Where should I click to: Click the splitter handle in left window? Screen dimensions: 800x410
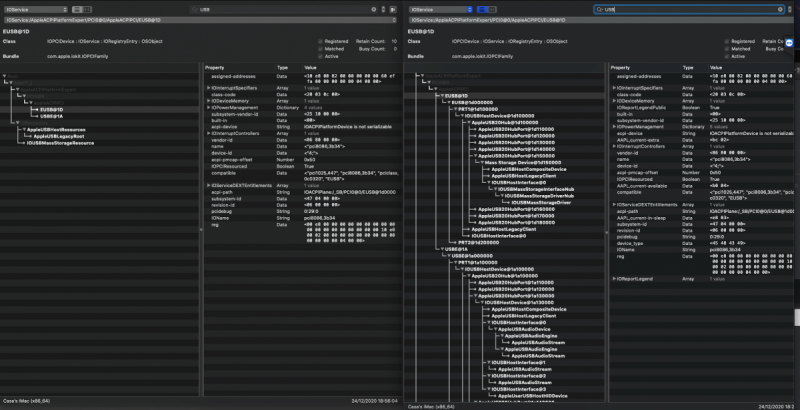201,229
